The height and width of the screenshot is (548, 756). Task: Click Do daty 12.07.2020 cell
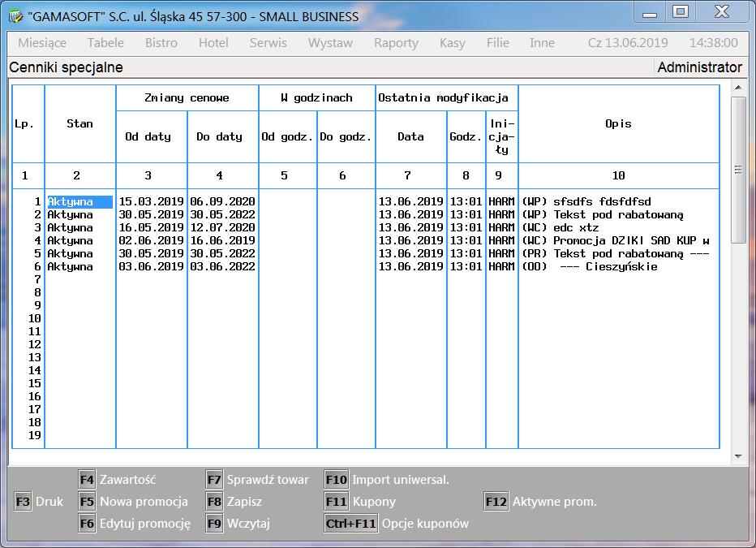point(223,227)
